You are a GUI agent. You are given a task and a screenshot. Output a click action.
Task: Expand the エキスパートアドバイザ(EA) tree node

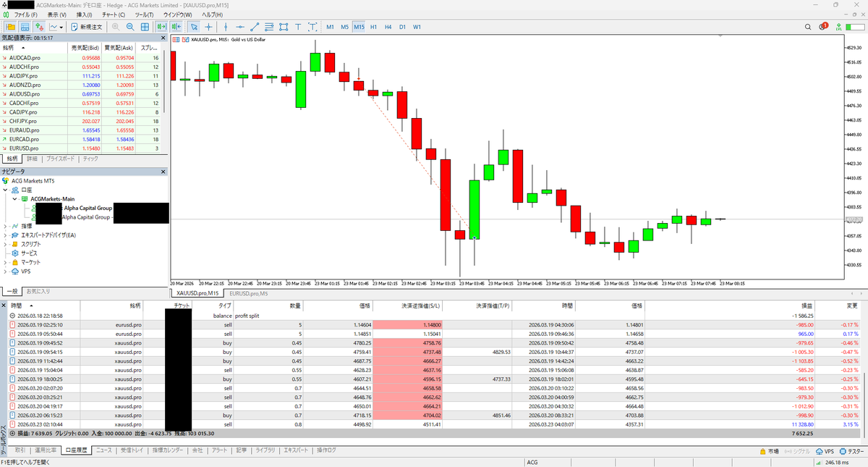[x=6, y=235]
